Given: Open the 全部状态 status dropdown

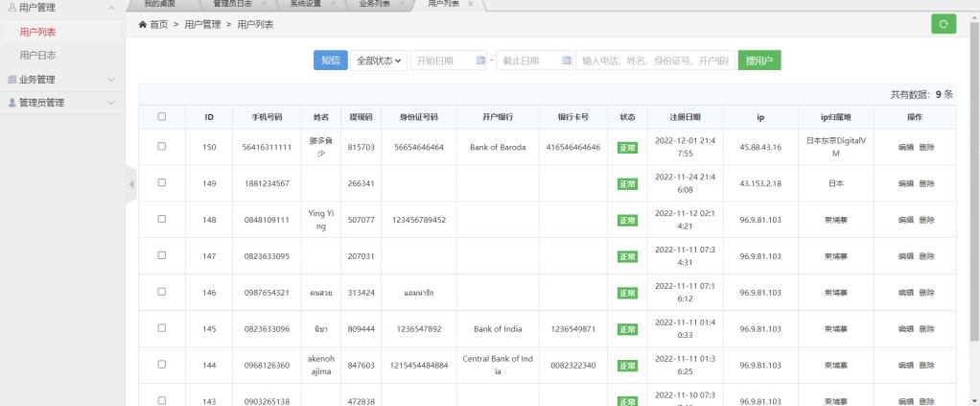Looking at the screenshot, I should click(x=379, y=60).
